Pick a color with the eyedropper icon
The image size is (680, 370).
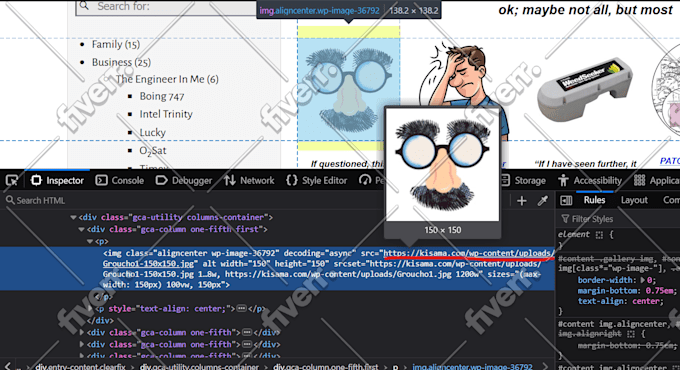pos(543,201)
